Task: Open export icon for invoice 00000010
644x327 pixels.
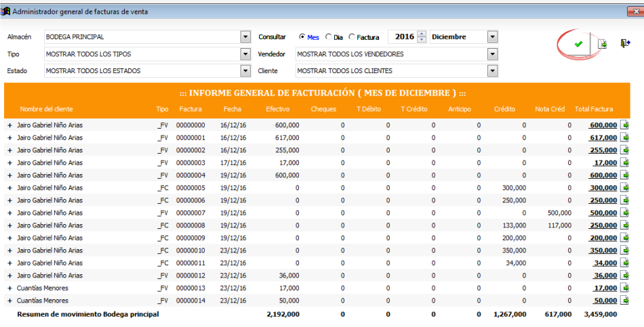Action: tap(625, 250)
